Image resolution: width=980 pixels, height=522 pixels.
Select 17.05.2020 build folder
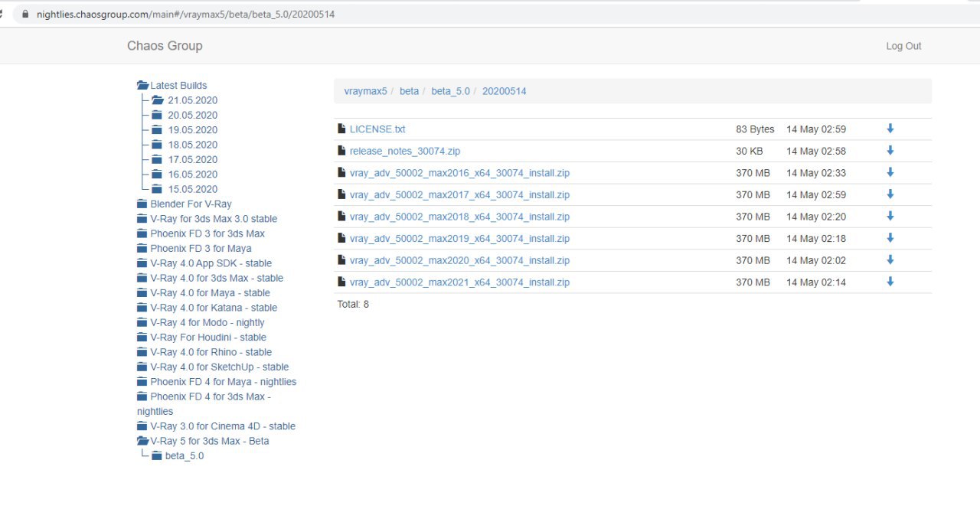(193, 159)
